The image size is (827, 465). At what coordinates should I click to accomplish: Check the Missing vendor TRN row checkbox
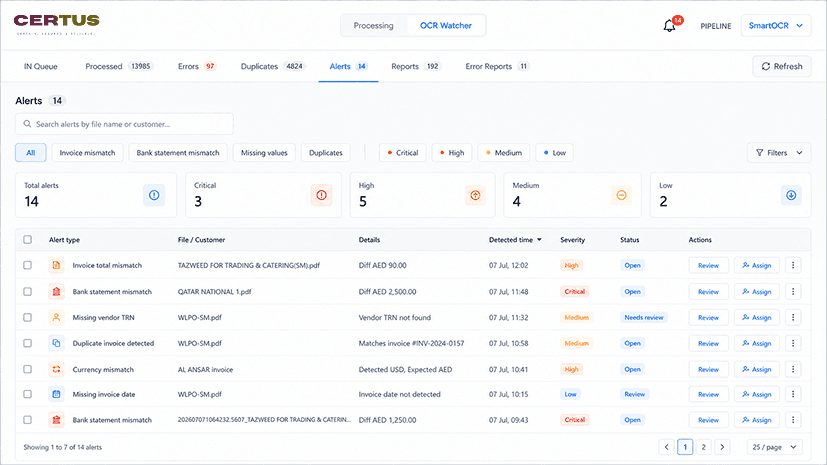[x=27, y=317]
